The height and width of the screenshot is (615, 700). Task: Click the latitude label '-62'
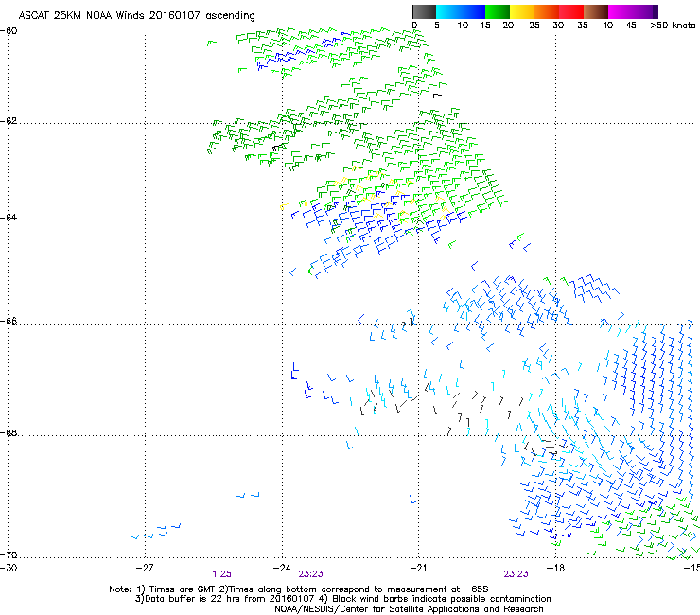click(9, 121)
